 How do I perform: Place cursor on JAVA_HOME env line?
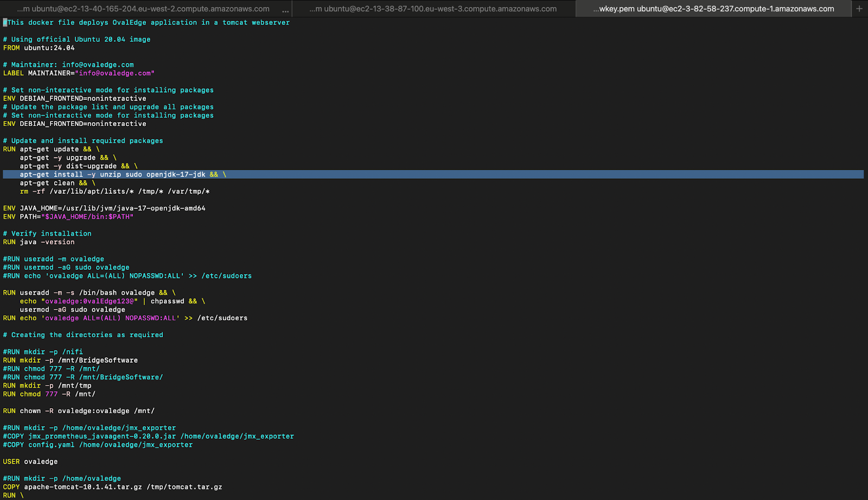(x=104, y=208)
